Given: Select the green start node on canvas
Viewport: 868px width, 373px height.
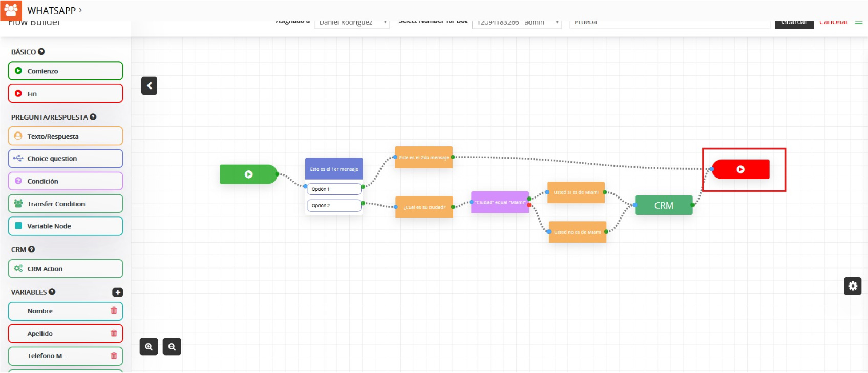Looking at the screenshot, I should [x=248, y=174].
